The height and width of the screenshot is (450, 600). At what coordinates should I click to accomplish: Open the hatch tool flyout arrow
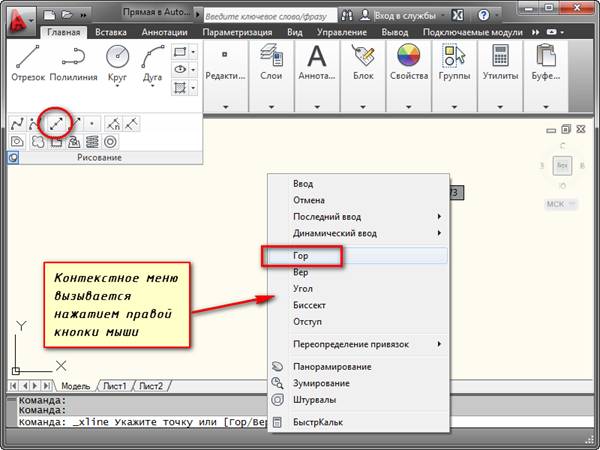[193, 88]
